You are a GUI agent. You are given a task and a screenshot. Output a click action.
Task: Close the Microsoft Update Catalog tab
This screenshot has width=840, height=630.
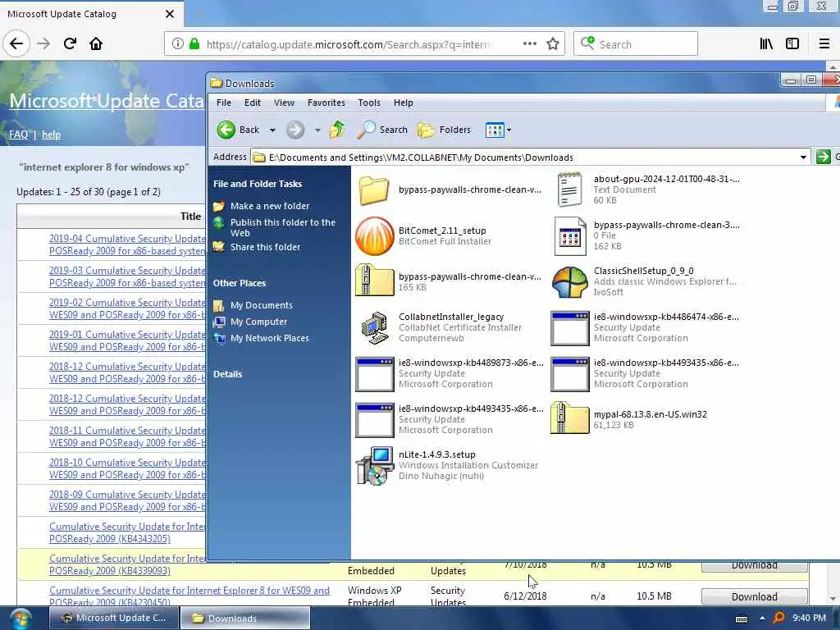point(169,14)
